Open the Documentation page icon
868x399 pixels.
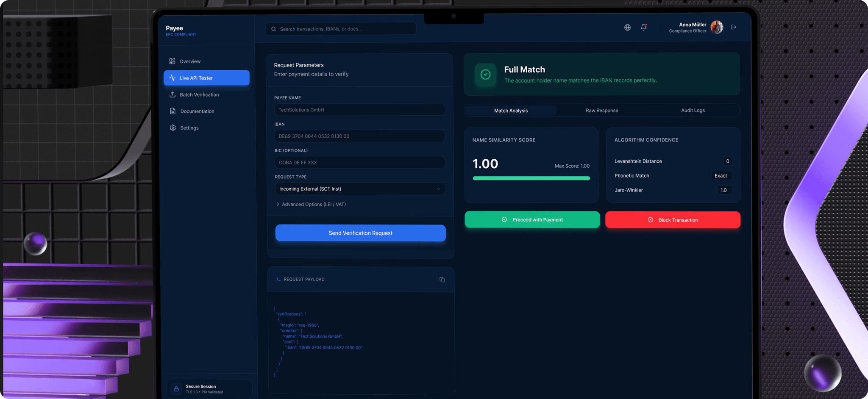pos(172,111)
